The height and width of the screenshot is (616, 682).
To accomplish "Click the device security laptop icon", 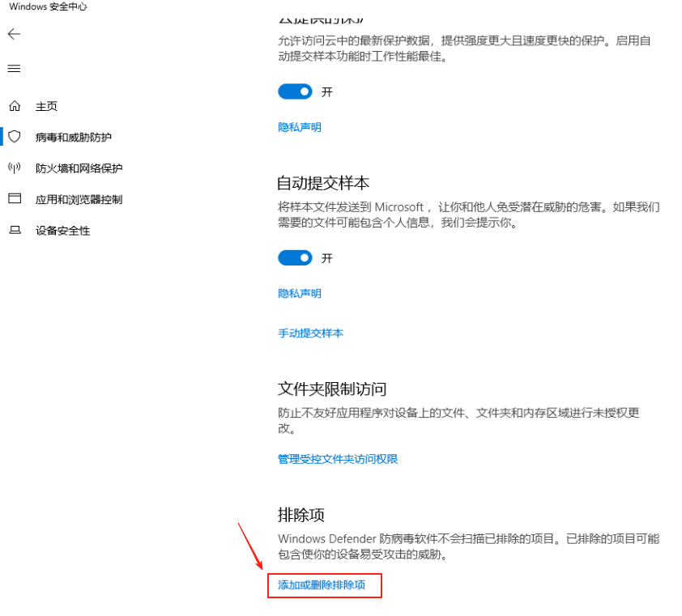I will (x=14, y=230).
